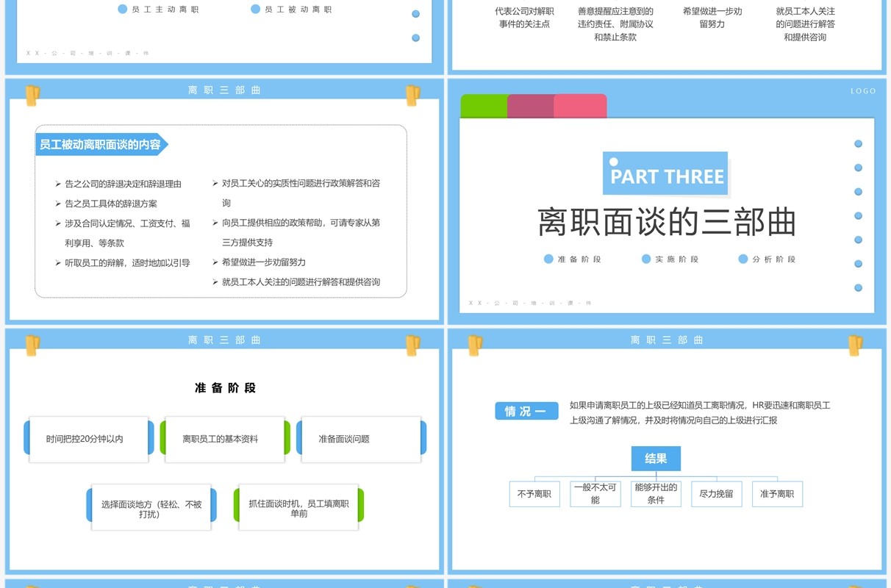This screenshot has height=588, width=891.
Task: Click the blue 结果 box
Action: 656,459
